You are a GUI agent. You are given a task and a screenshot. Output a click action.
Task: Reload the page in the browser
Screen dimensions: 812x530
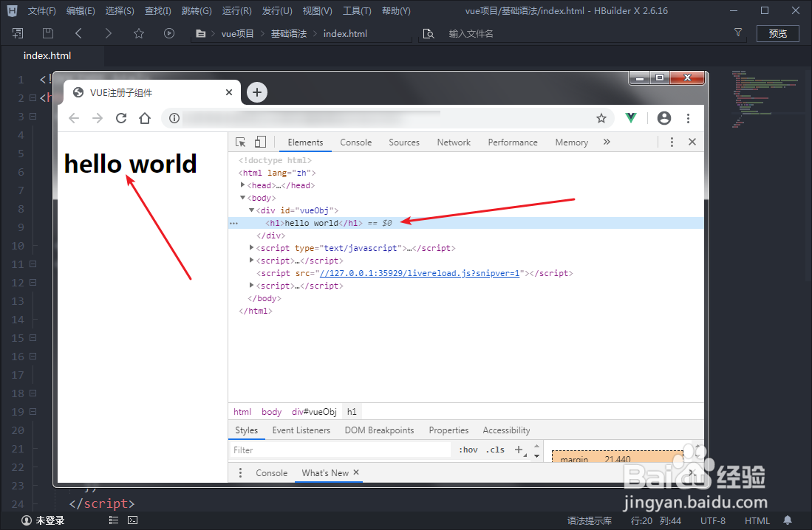click(121, 118)
